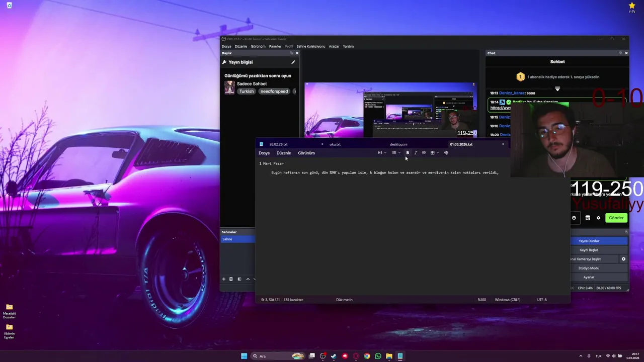Start recording with Kaydı Başlat
This screenshot has height=362, width=644.
click(x=599, y=250)
